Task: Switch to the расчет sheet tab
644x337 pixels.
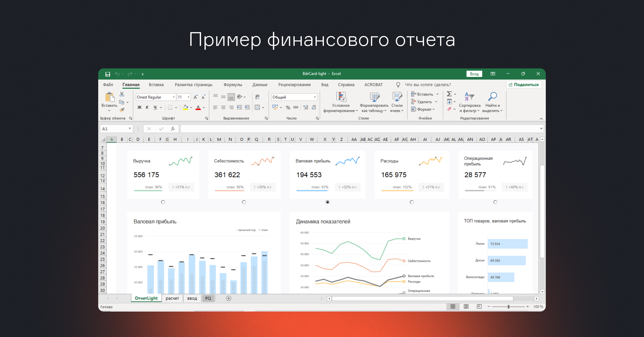Action: pos(172,298)
